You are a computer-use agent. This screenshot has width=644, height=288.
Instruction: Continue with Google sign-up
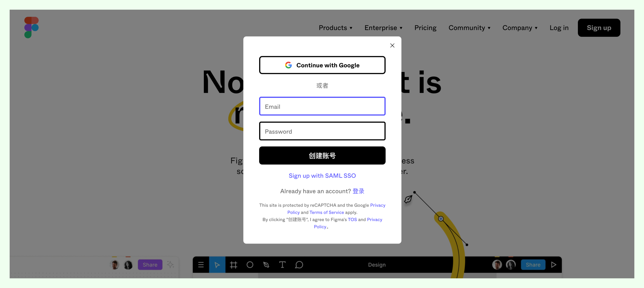pyautogui.click(x=322, y=65)
